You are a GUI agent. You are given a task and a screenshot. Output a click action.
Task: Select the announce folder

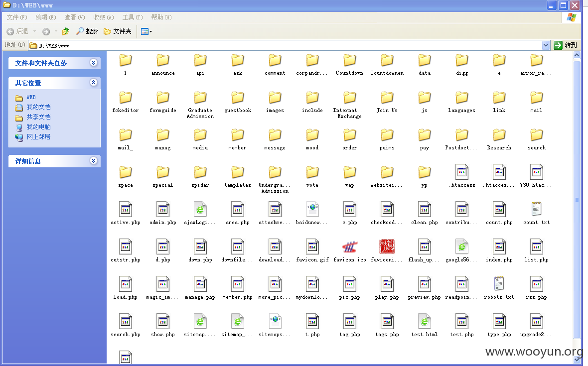163,65
